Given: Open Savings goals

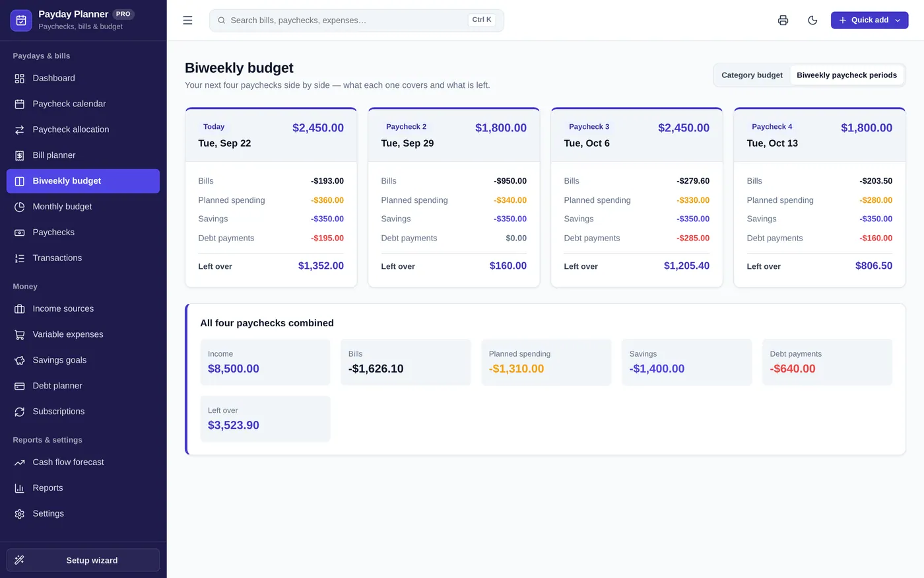Looking at the screenshot, I should (x=83, y=360).
